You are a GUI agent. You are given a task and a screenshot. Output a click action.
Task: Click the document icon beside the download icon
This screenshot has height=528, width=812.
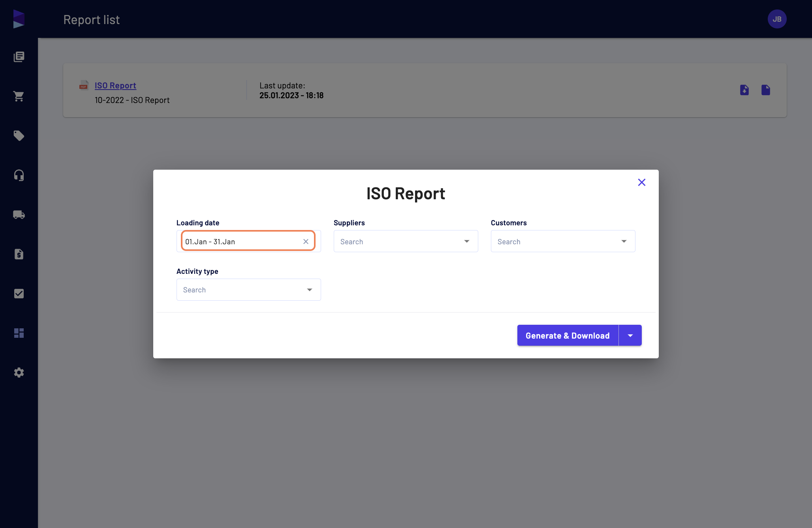click(766, 90)
